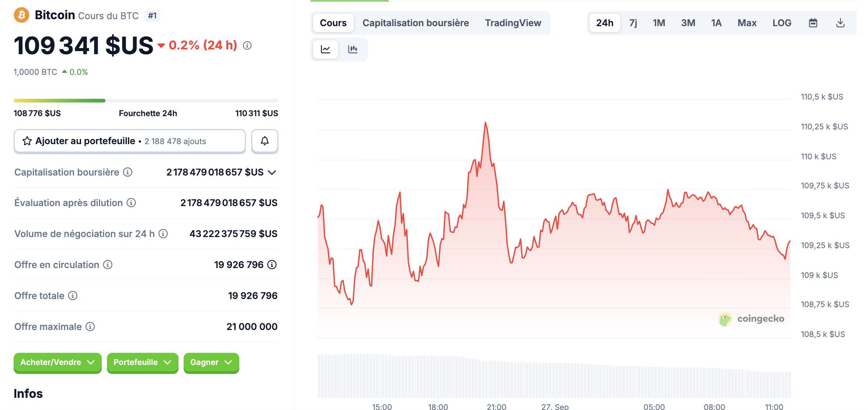The width and height of the screenshot is (868, 410).
Task: Switch to line chart view
Action: (326, 49)
